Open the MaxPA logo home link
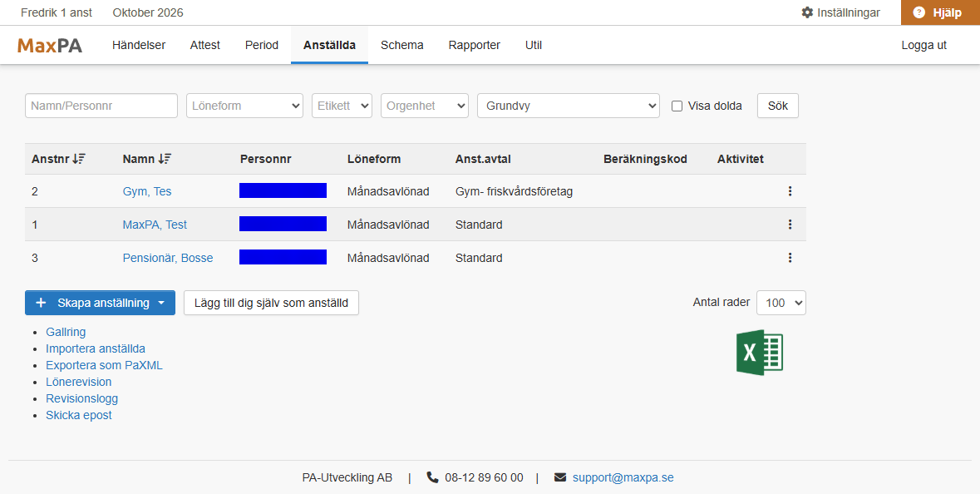The height and width of the screenshot is (494, 980). [50, 45]
